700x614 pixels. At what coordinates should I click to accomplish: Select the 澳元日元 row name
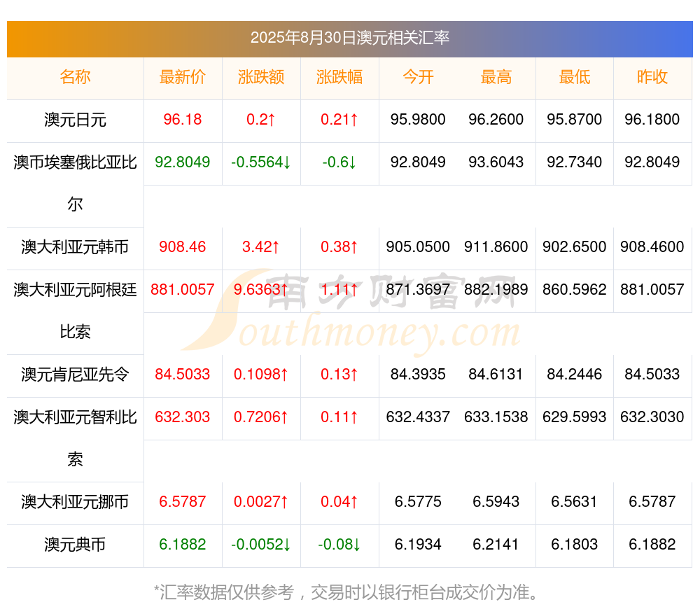coord(75,120)
